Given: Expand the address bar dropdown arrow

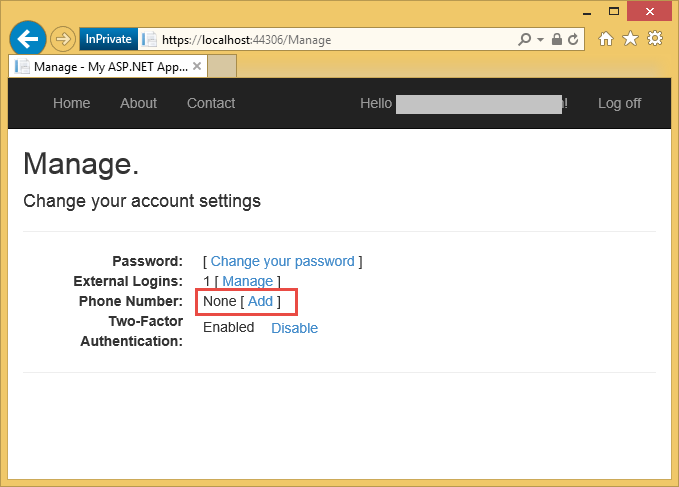Looking at the screenshot, I should tap(541, 40).
